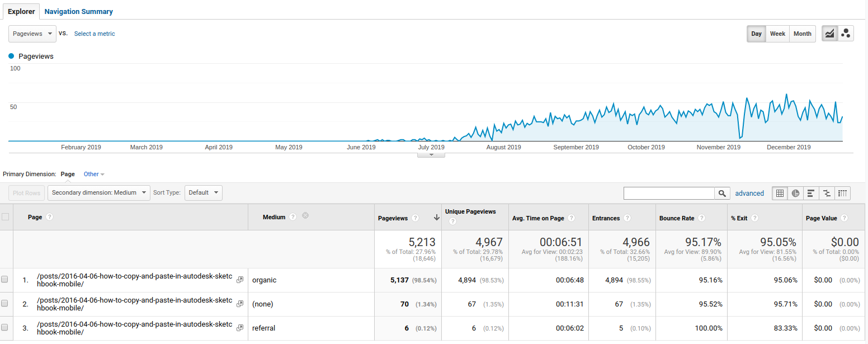
Task: Expand the Other primary dimension dropdown
Action: pyautogui.click(x=93, y=174)
